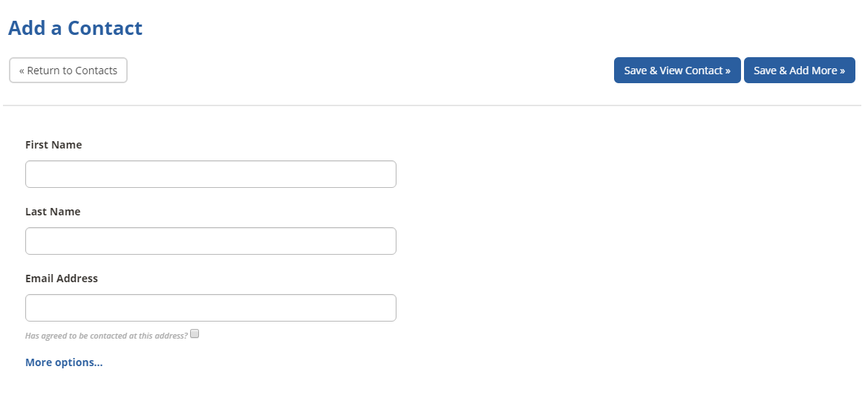Check the agreed to be contacted checkbox
Viewport: 868px width, 404px height.
(195, 333)
